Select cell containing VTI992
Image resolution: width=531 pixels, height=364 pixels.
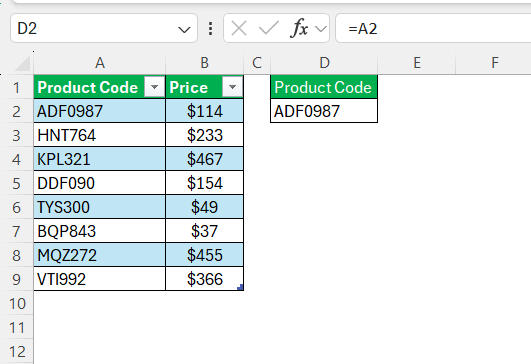tap(100, 279)
